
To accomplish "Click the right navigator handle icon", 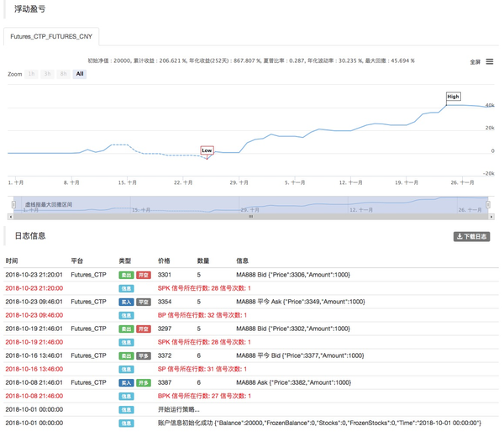I will (x=488, y=204).
